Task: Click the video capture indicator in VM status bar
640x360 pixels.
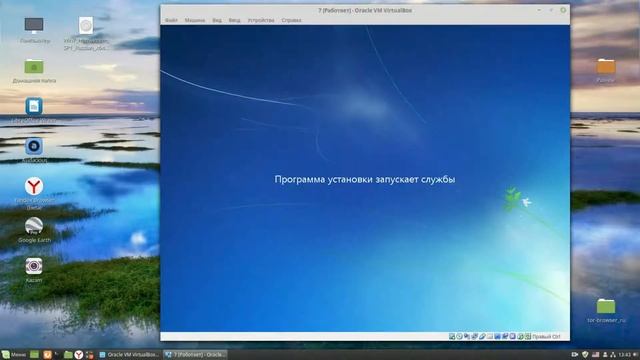Action: point(505,336)
